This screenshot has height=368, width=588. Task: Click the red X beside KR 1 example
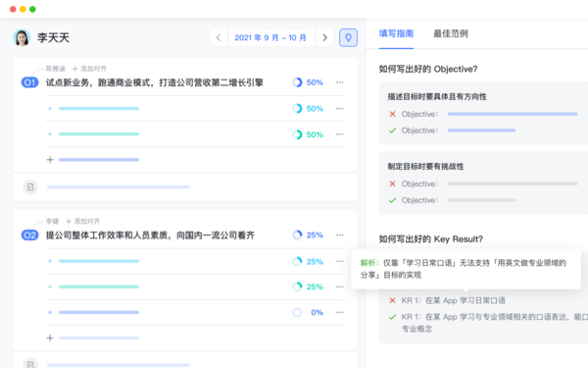click(392, 300)
